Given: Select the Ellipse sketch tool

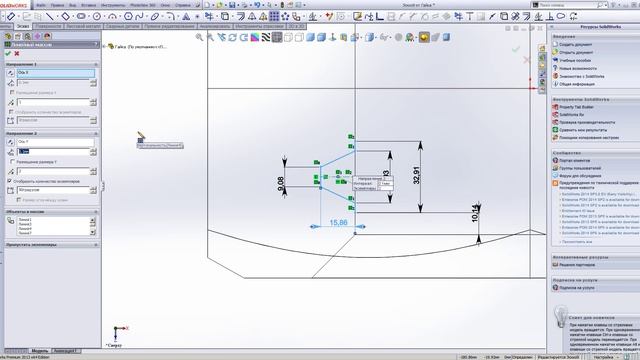Looking at the screenshot, I should click(x=155, y=16).
